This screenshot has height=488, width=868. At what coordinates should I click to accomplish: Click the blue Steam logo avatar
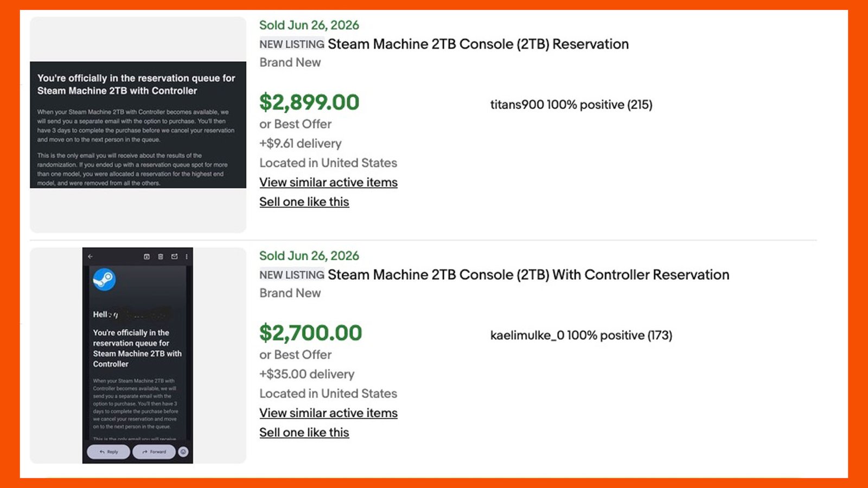tap(104, 280)
